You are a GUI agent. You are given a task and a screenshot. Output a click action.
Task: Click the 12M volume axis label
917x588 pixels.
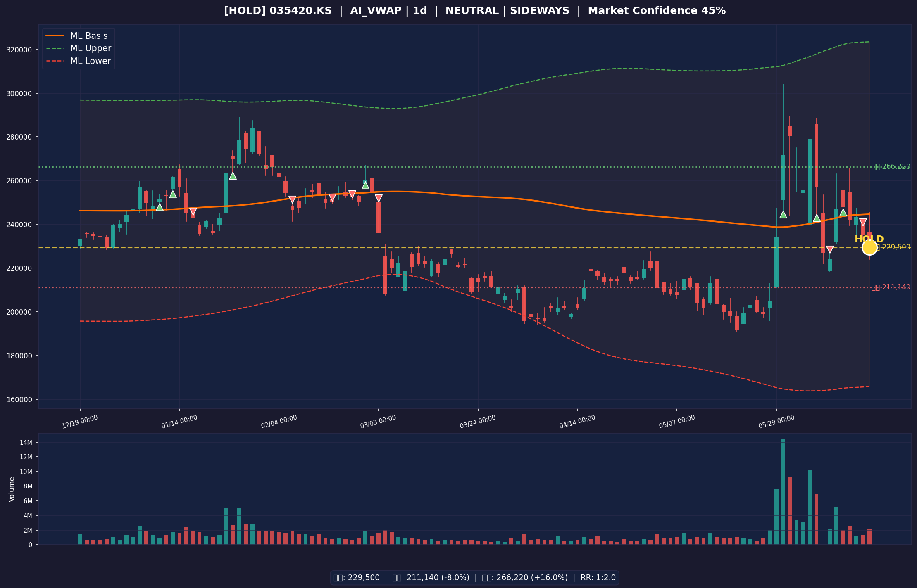pos(26,457)
